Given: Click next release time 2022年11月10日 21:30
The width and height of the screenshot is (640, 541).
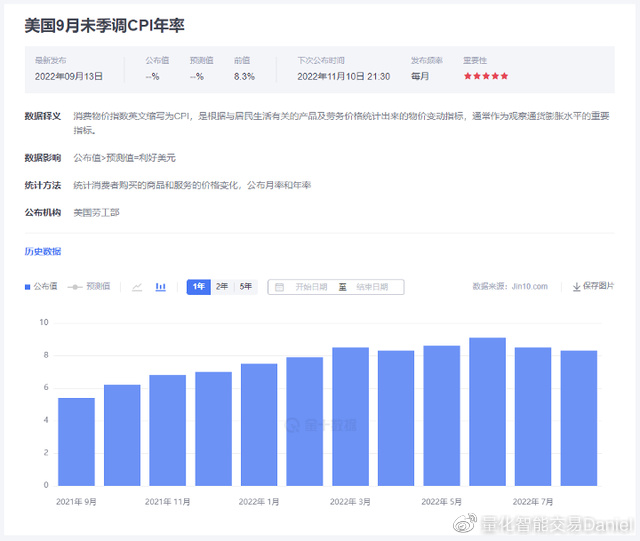Looking at the screenshot, I should [x=344, y=77].
